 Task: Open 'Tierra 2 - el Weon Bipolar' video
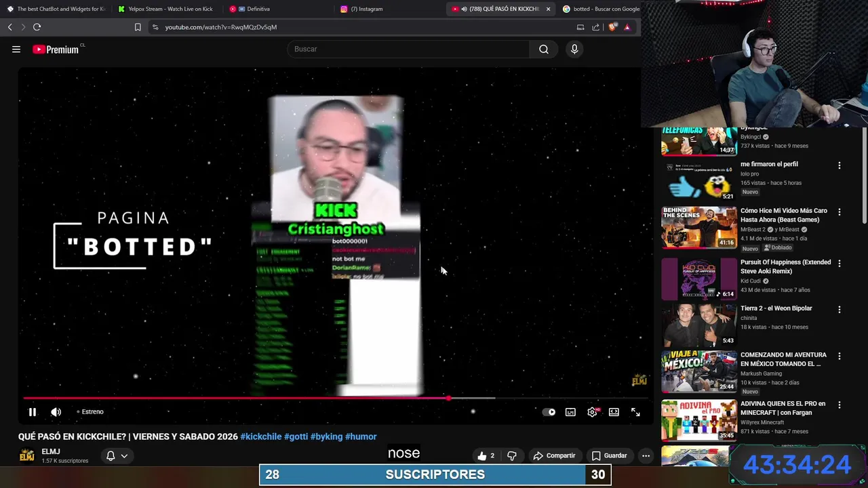click(776, 308)
